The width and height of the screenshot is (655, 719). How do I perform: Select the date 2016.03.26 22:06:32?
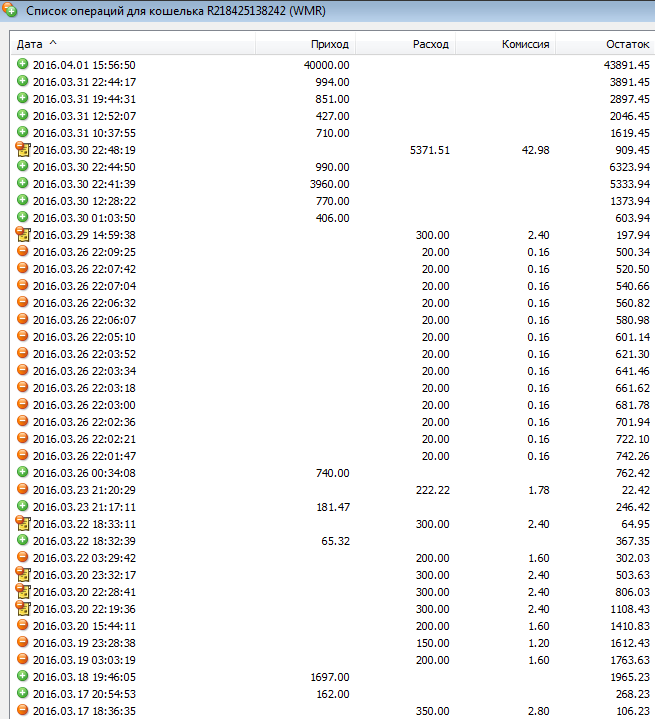(x=84, y=303)
